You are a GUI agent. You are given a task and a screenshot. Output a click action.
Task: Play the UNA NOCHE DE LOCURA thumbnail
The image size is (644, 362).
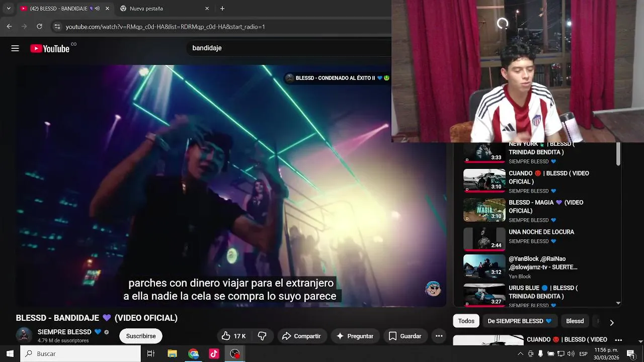coord(484,239)
